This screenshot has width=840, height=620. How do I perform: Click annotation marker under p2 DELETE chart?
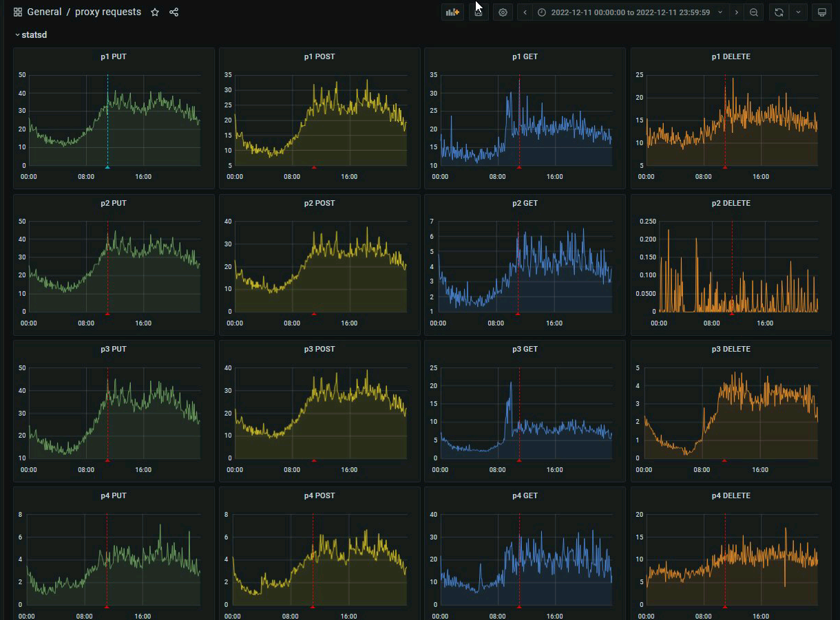click(732, 313)
